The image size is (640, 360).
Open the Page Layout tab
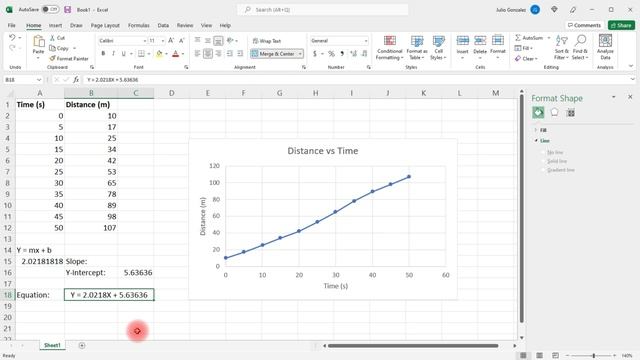tap(105, 25)
